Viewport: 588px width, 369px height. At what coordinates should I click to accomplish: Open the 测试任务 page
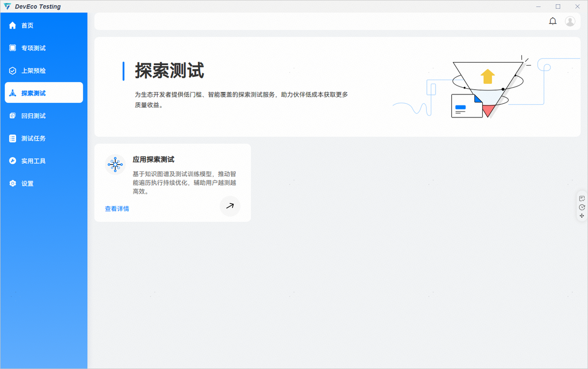[x=33, y=138]
